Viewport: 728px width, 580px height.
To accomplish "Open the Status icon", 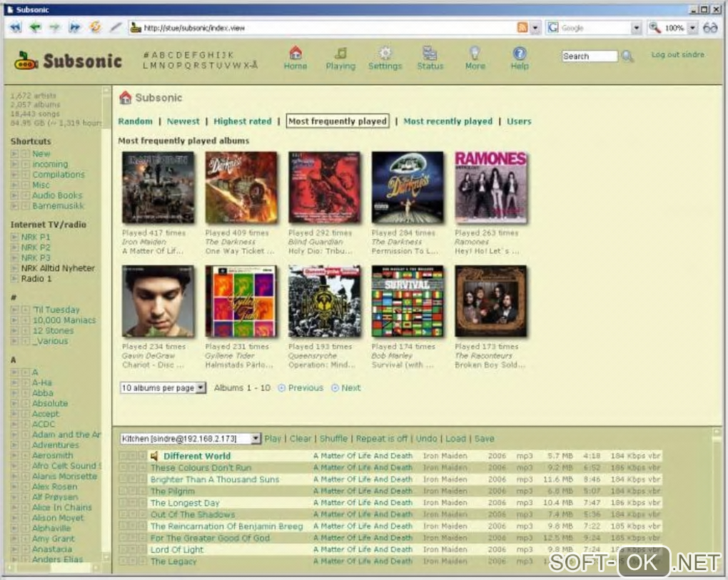I will [430, 52].
